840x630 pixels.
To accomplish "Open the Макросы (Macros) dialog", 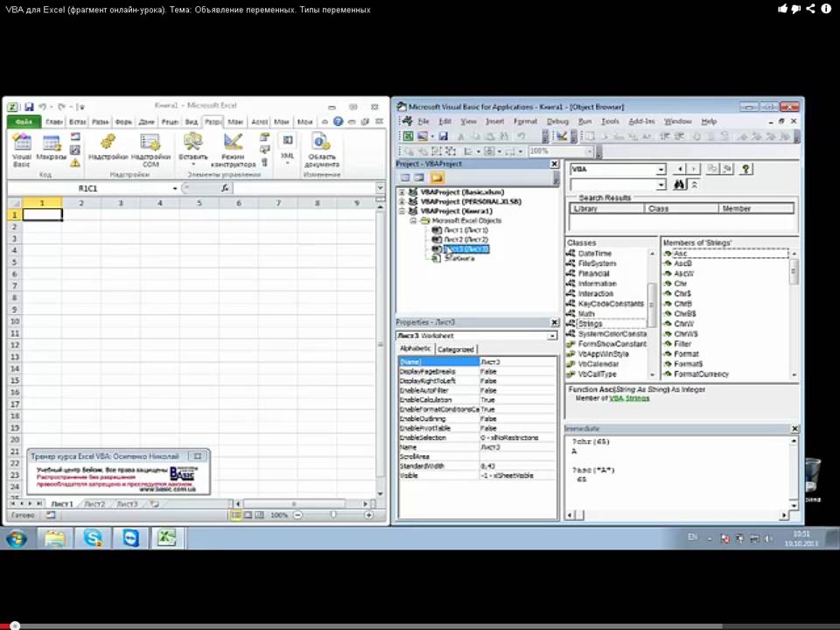I will point(52,148).
